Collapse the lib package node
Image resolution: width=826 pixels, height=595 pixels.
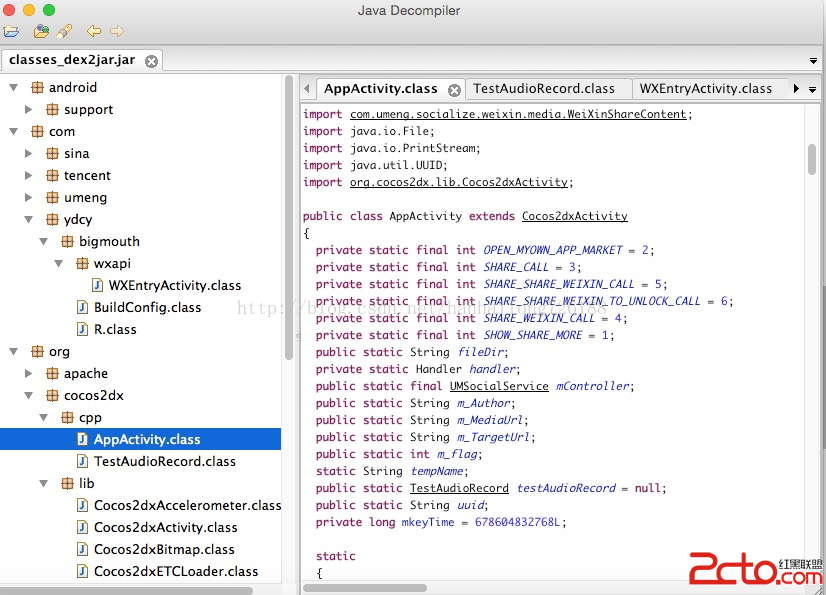point(44,484)
